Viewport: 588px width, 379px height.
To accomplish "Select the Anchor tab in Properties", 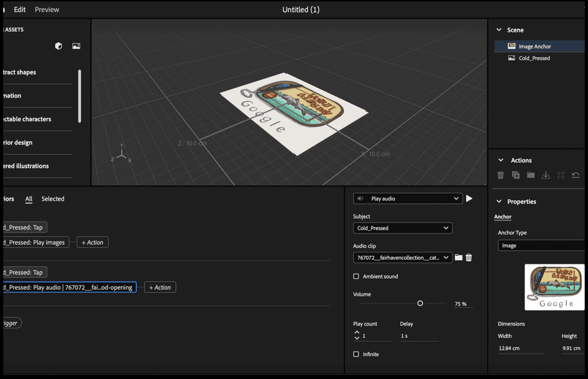I will 503,217.
